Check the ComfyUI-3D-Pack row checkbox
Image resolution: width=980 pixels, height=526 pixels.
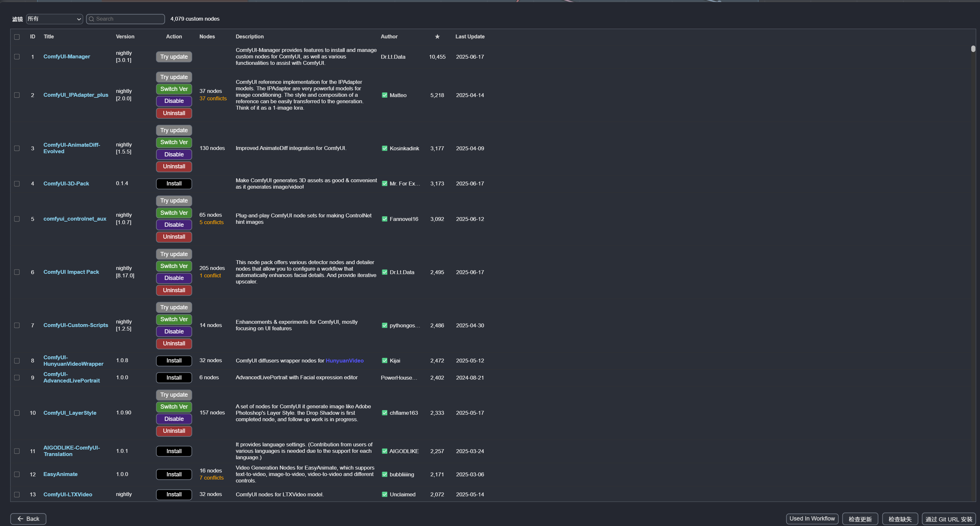(17, 184)
